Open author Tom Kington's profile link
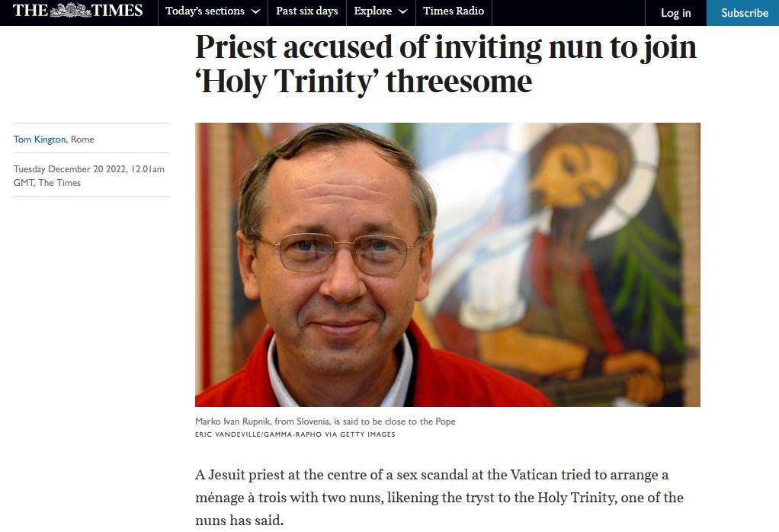This screenshot has width=779, height=532. tap(40, 139)
